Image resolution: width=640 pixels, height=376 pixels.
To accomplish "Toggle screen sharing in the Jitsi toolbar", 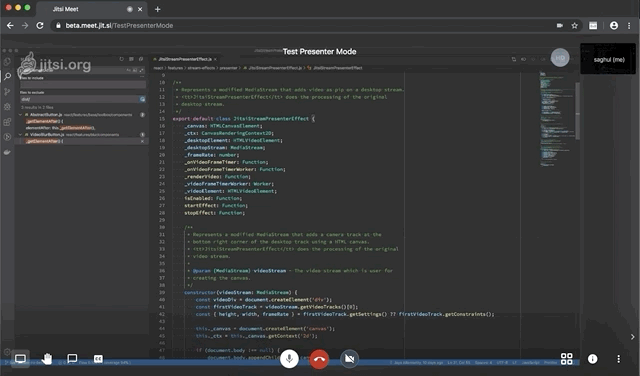I will 20,359.
